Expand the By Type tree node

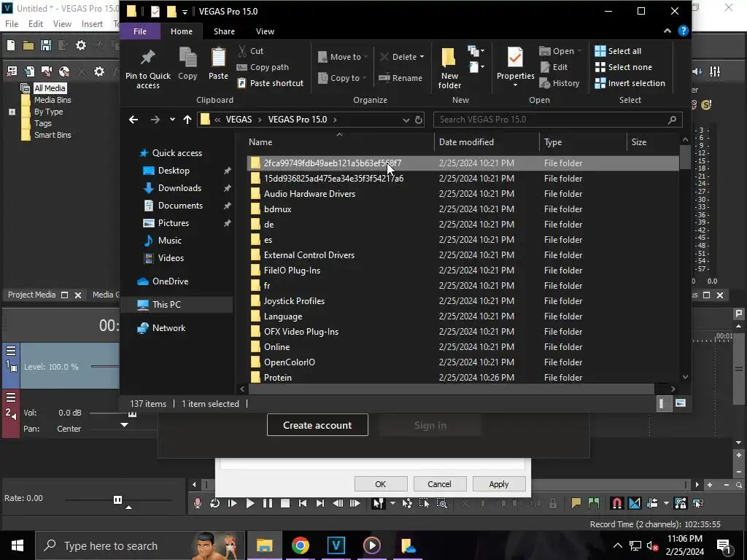[x=12, y=112]
